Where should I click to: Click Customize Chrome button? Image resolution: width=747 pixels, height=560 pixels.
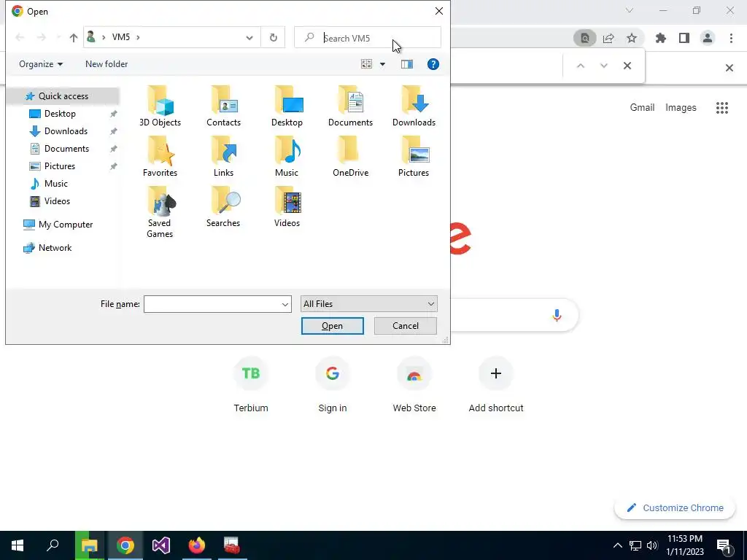(675, 508)
